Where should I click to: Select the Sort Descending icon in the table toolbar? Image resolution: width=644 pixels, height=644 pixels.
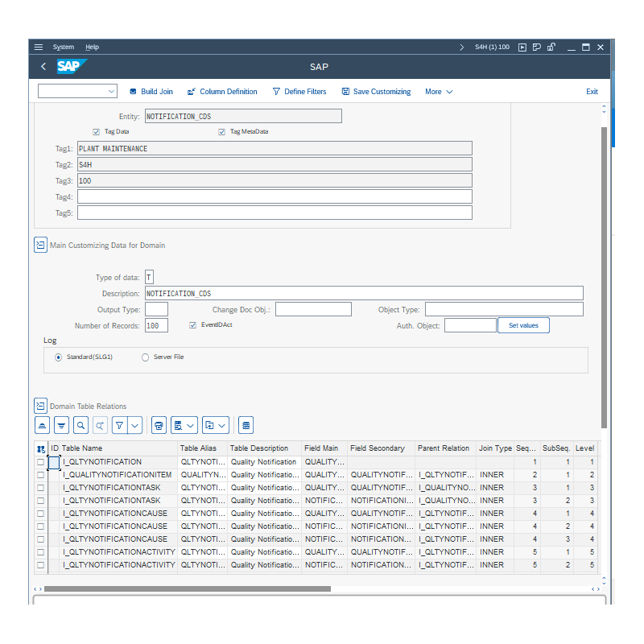pyautogui.click(x=62, y=425)
